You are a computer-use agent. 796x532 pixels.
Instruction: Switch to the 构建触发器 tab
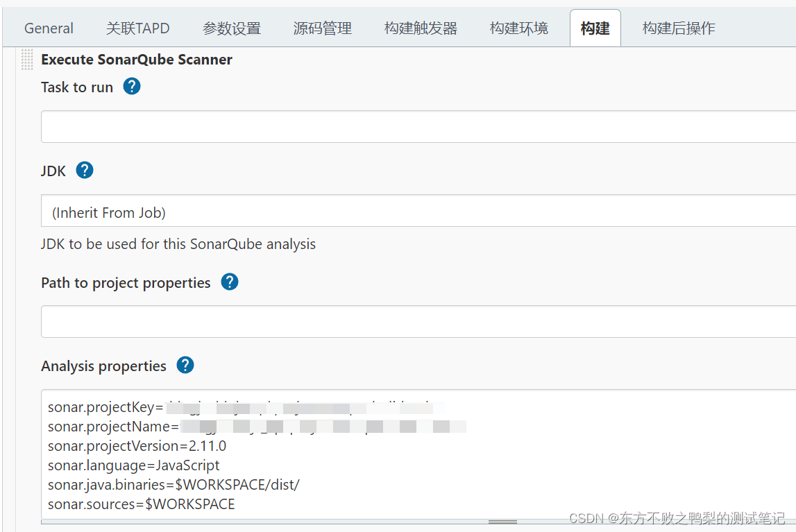(421, 28)
